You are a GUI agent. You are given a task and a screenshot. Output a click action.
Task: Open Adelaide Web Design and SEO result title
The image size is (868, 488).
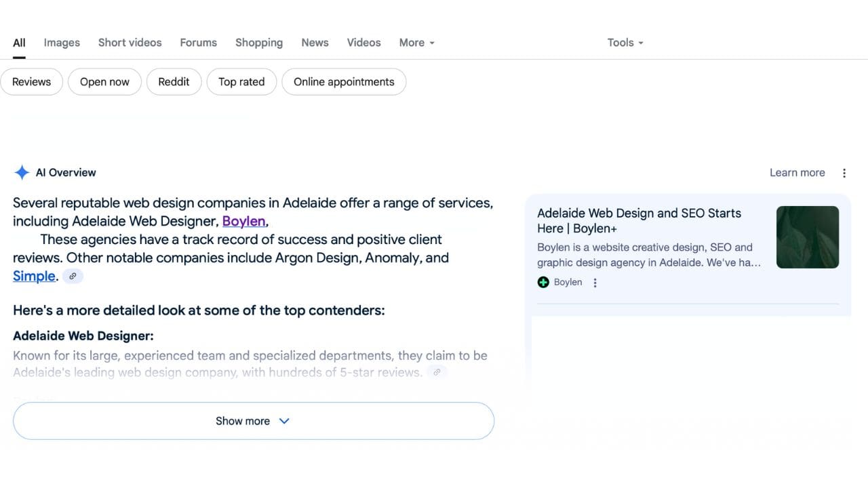coord(639,221)
